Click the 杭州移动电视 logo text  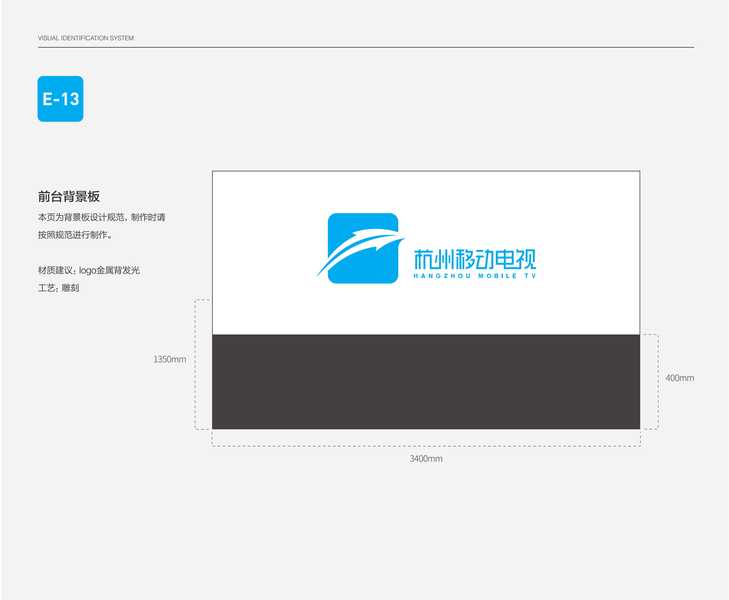[475, 259]
